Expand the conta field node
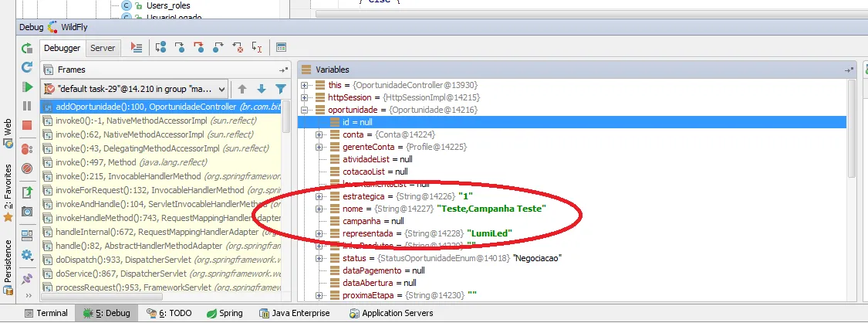Viewport: 868px width, 323px height. 319,134
